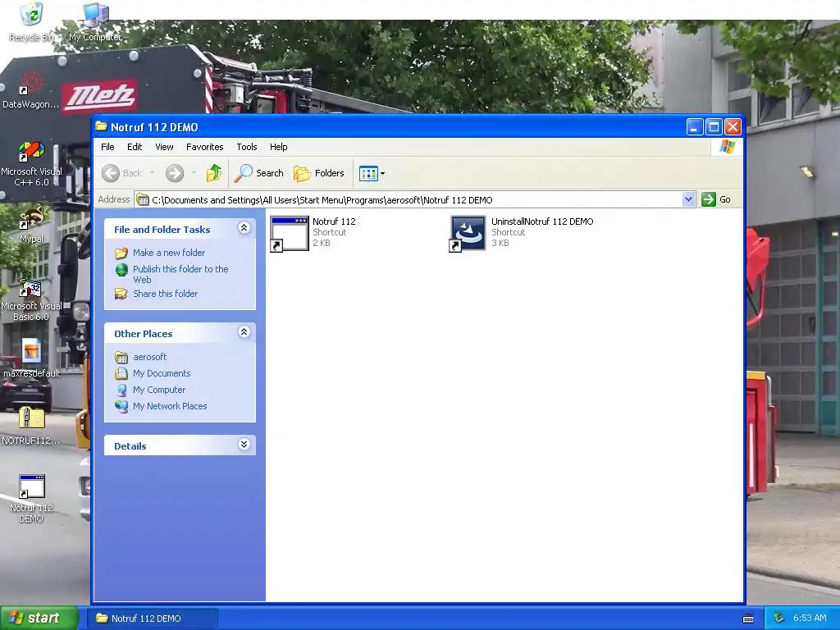The image size is (840, 630).
Task: Click the My Network Places icon
Action: click(x=121, y=406)
